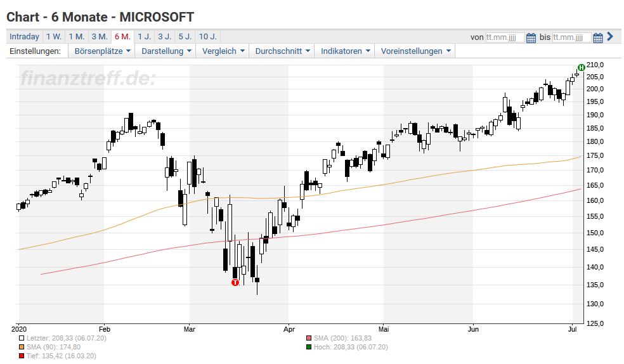This screenshot has height=364, width=624.
Task: Open the 'von' date calendar picker icon
Action: [x=531, y=38]
